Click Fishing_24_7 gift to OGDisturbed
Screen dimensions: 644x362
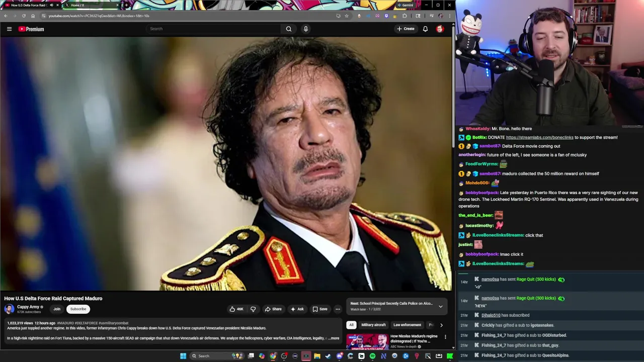(x=524, y=335)
